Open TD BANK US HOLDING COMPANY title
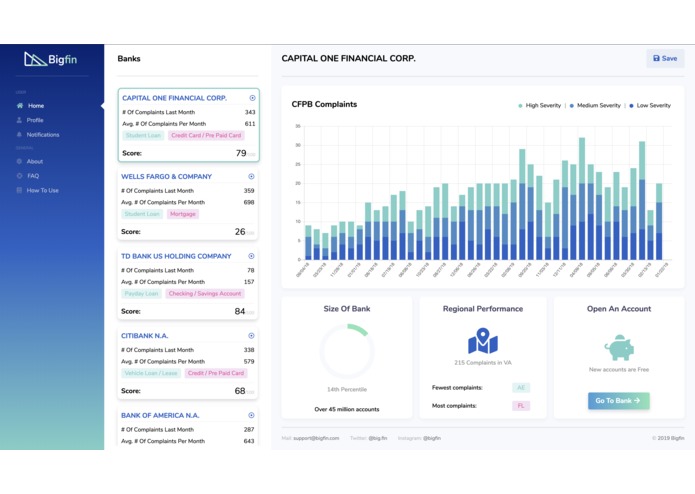695x494 pixels. click(x=176, y=256)
